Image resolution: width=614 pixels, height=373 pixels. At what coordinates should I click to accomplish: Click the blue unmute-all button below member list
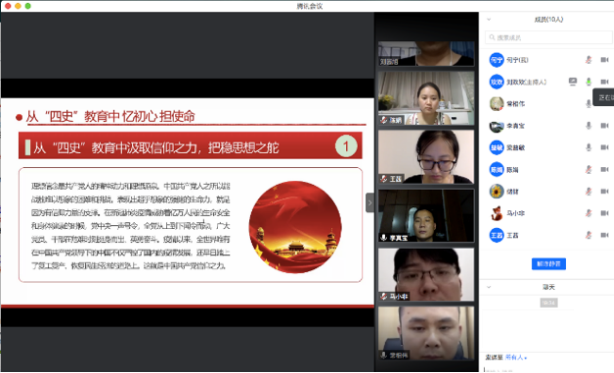(x=549, y=264)
